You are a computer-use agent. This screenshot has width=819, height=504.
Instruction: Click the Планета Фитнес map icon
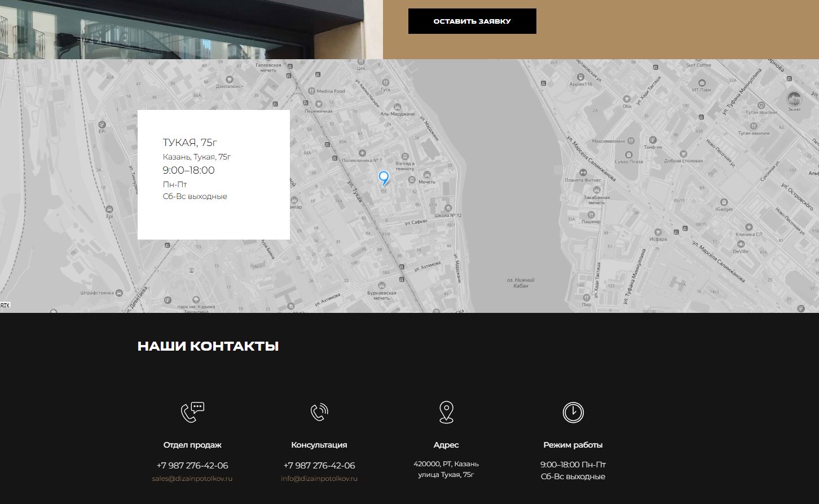click(583, 173)
